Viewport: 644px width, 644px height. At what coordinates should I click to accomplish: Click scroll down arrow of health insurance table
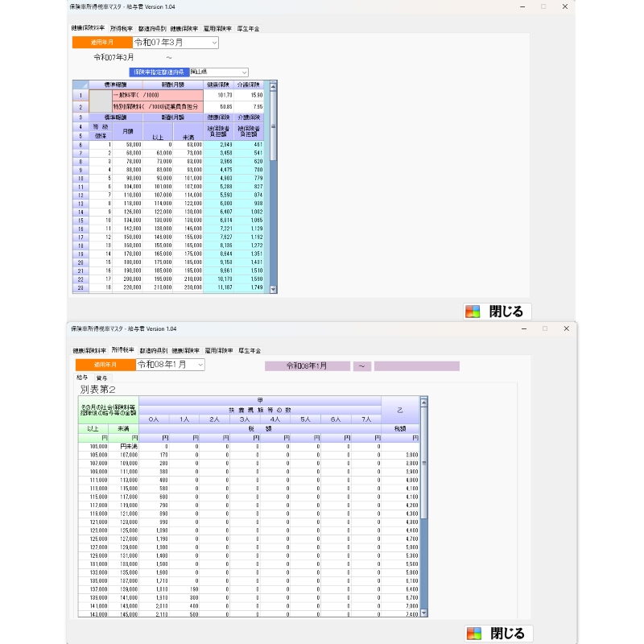[273, 289]
